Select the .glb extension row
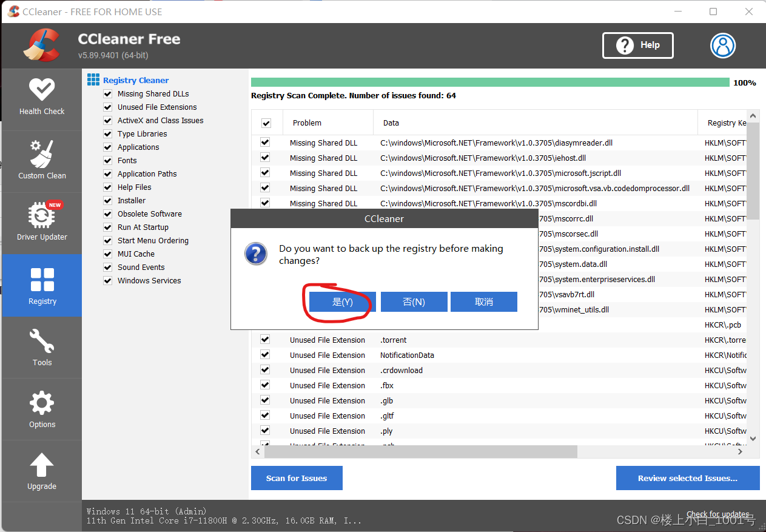This screenshot has height=532, width=766. (499, 400)
